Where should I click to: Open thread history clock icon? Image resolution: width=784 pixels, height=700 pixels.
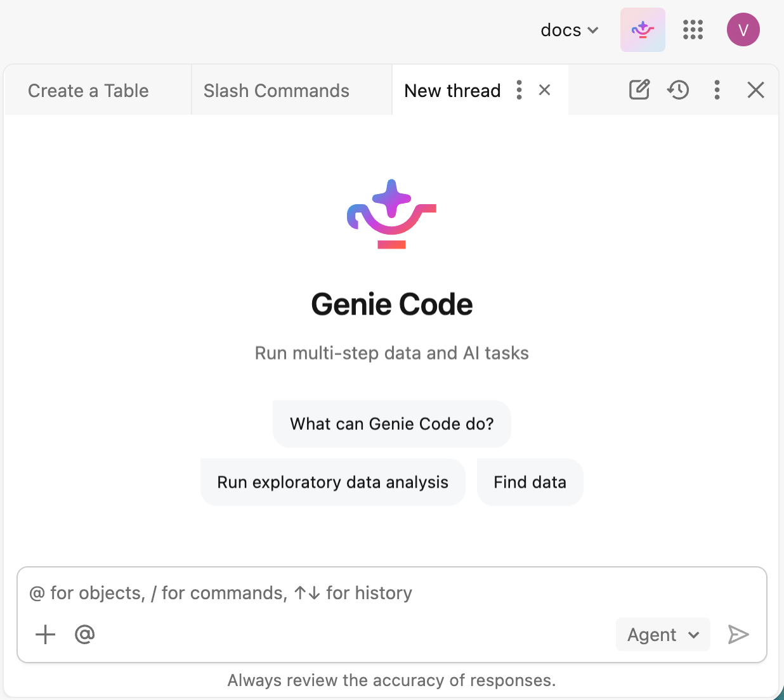tap(678, 89)
